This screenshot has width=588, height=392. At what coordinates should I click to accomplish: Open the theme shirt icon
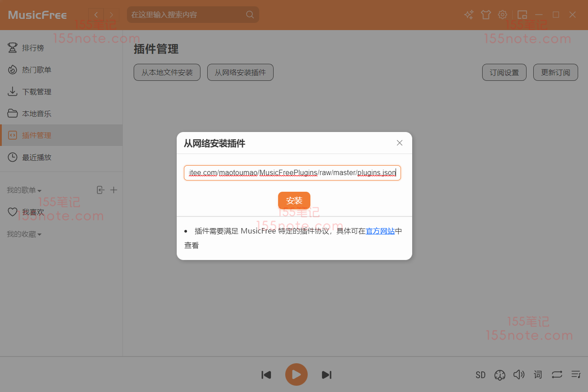pyautogui.click(x=486, y=15)
